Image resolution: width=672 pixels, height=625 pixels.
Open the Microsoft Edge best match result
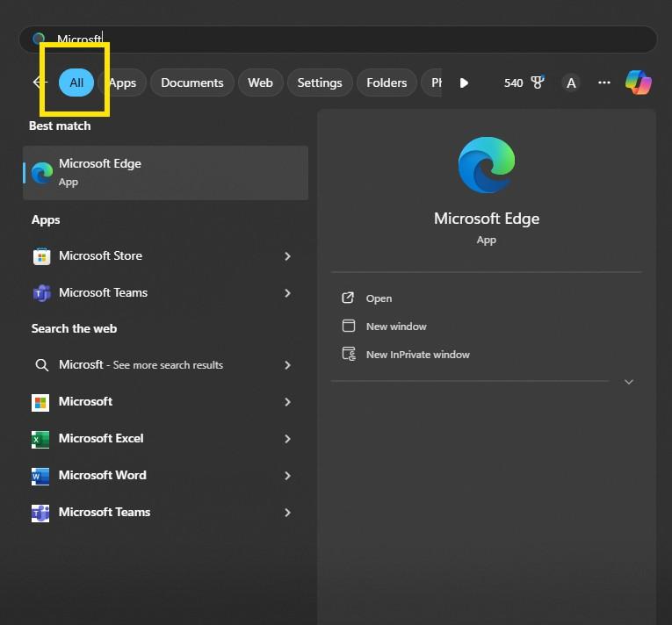pyautogui.click(x=165, y=173)
